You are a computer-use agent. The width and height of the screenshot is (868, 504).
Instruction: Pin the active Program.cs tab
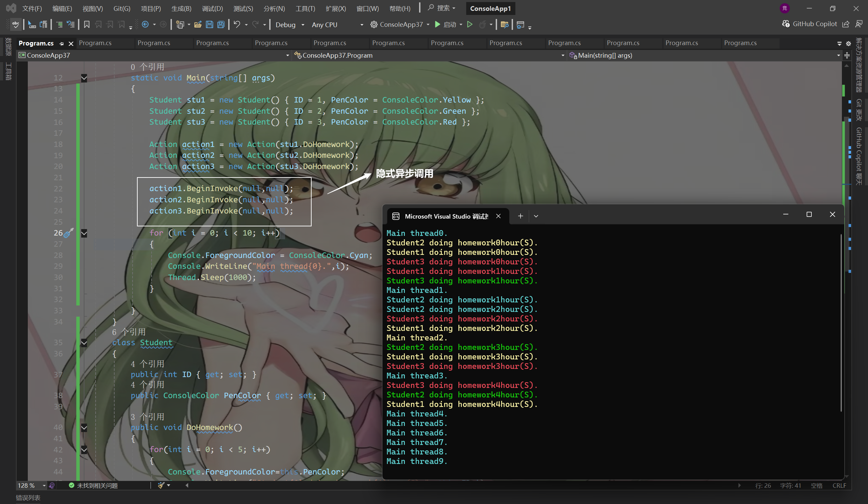(62, 43)
